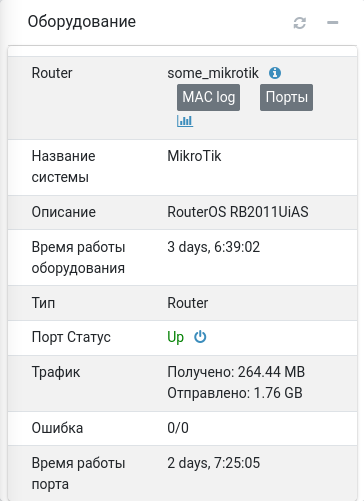This screenshot has width=364, height=501.
Task: Click the Получено: 264.44 MB traffic line
Action: 236,372
